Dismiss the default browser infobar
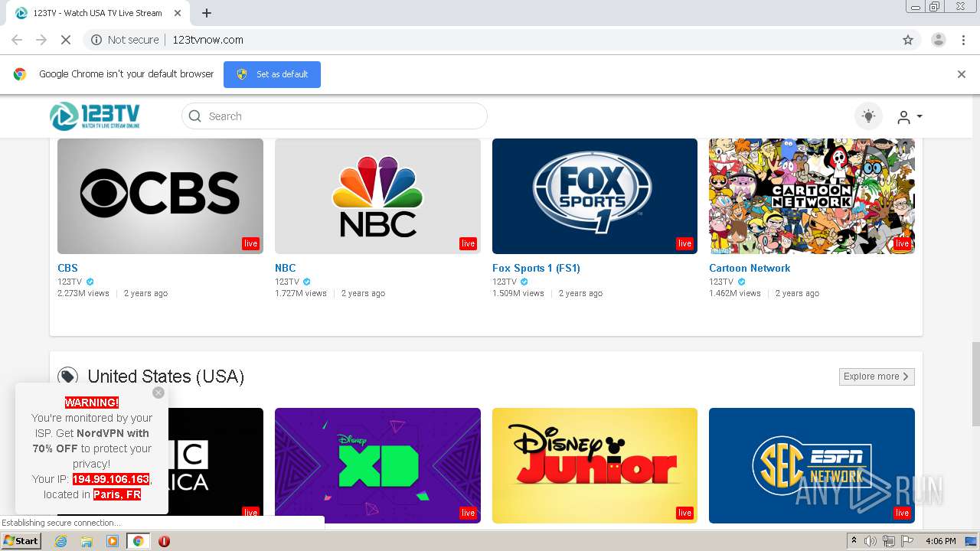 coord(962,74)
